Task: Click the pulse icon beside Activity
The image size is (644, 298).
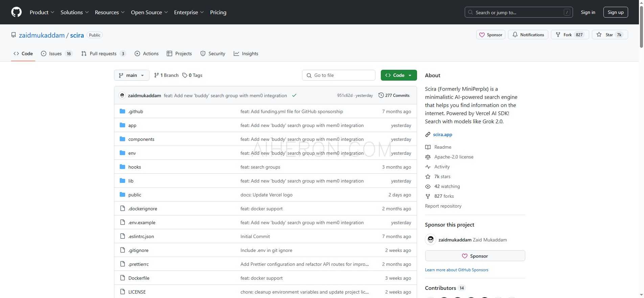Action: 428,167
